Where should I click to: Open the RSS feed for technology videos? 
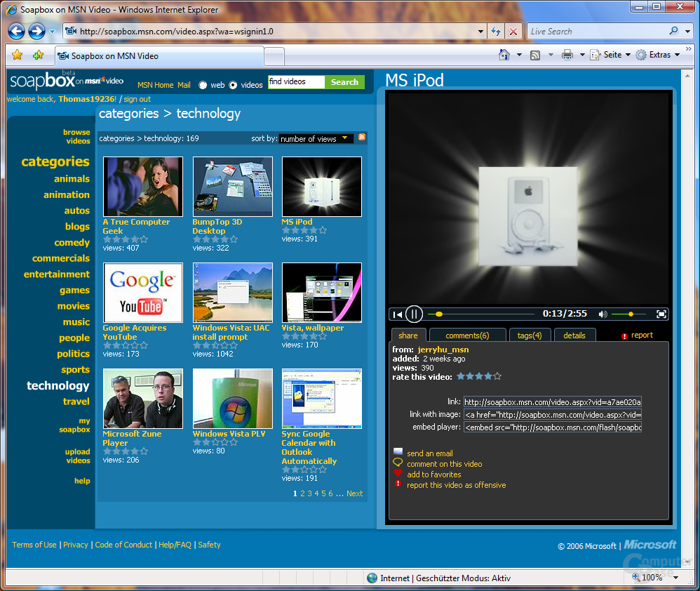pos(362,138)
